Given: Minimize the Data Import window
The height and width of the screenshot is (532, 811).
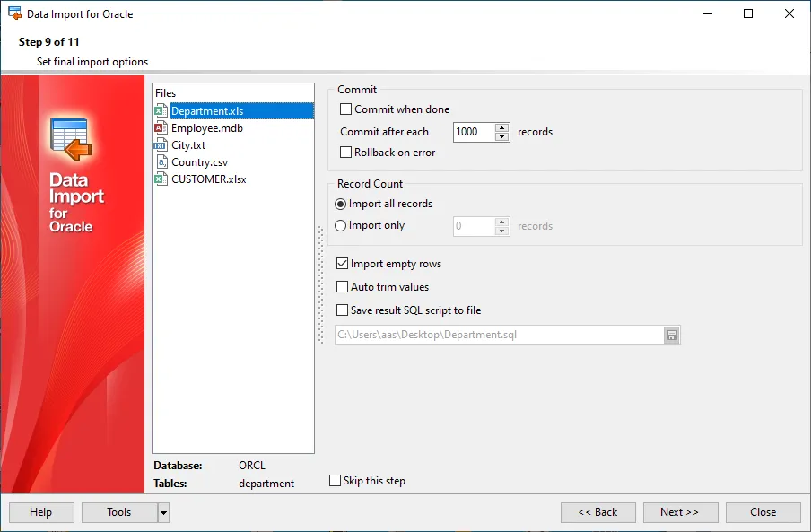Looking at the screenshot, I should 708,13.
